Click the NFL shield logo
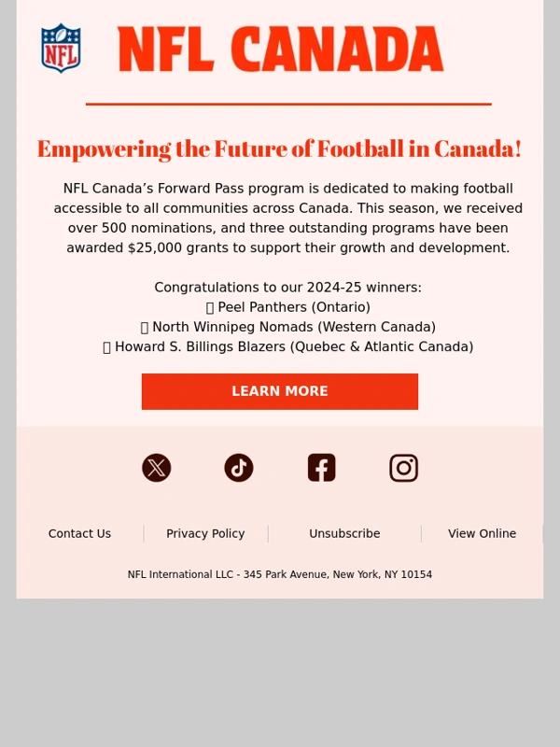 (61, 49)
